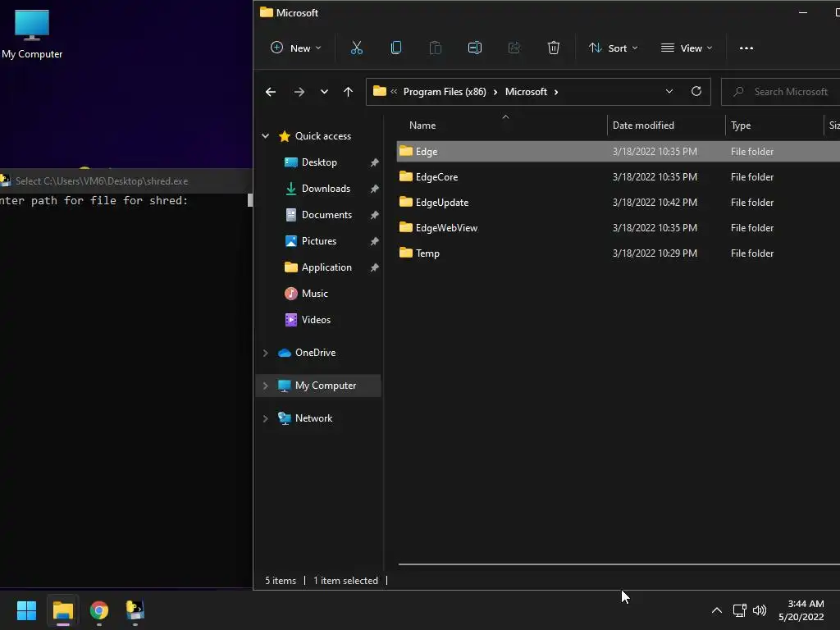Click Program Files (x86) breadcrumb
The image size is (840, 630).
pyautogui.click(x=445, y=92)
